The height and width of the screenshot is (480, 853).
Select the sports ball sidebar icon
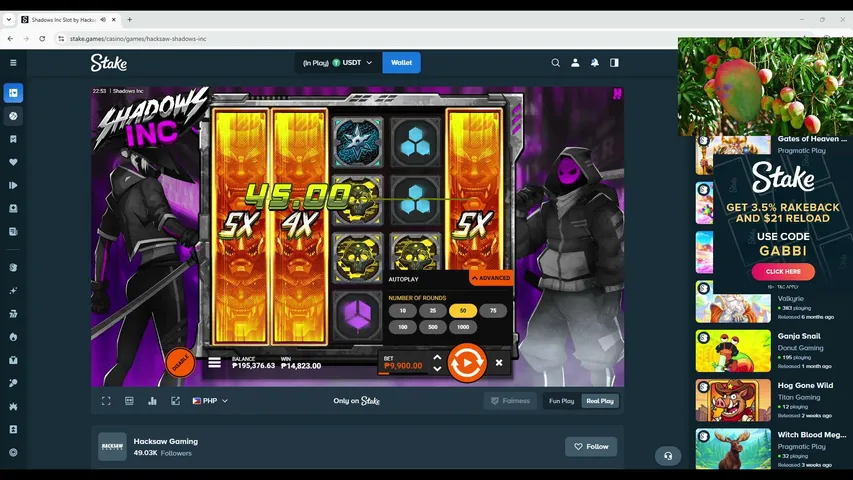(13, 116)
